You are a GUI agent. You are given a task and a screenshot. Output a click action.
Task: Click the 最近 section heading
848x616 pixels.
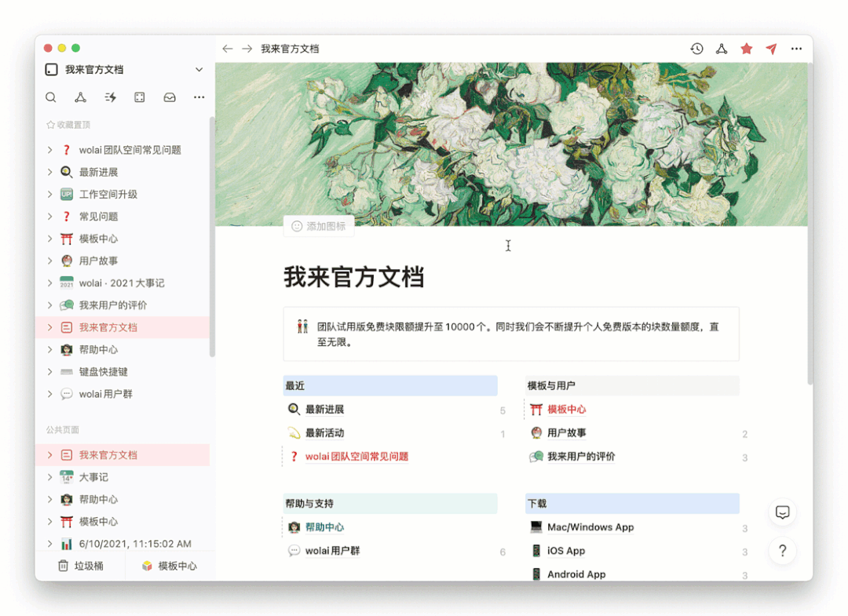tap(390, 386)
